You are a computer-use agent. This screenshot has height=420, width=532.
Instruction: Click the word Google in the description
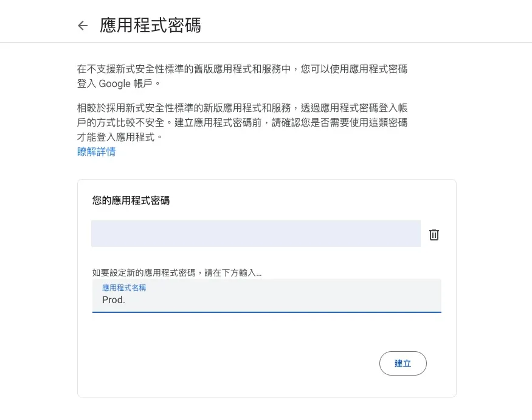[x=115, y=83]
